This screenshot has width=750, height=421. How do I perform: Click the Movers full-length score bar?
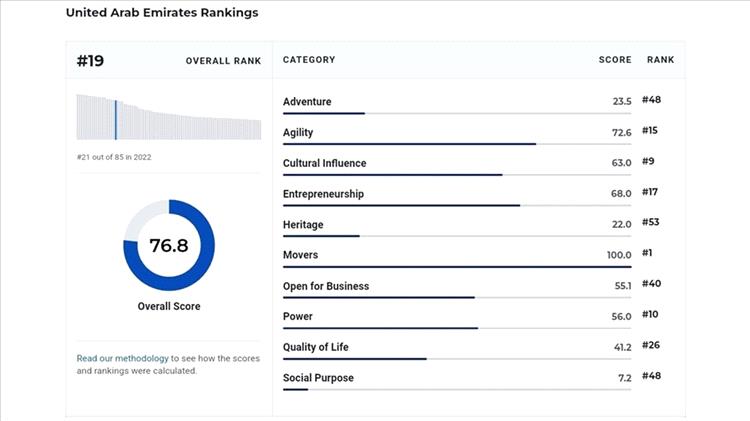tap(457, 267)
